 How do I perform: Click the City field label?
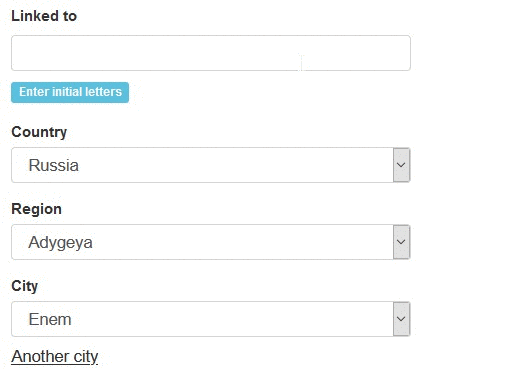(x=25, y=286)
